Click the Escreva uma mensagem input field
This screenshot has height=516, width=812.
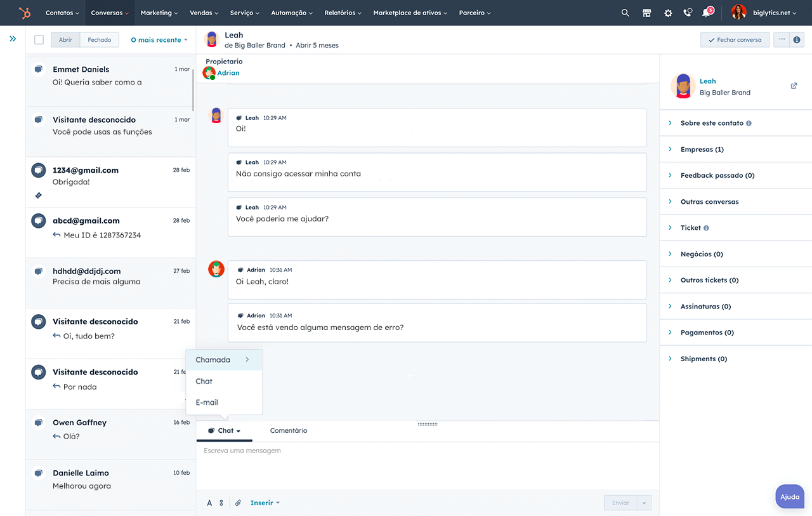point(428,466)
